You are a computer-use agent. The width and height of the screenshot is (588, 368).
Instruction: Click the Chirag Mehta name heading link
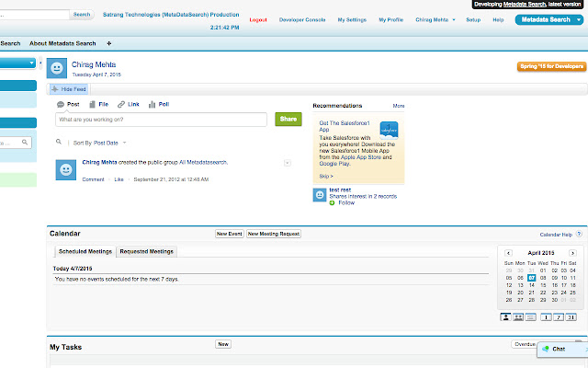[x=94, y=64]
